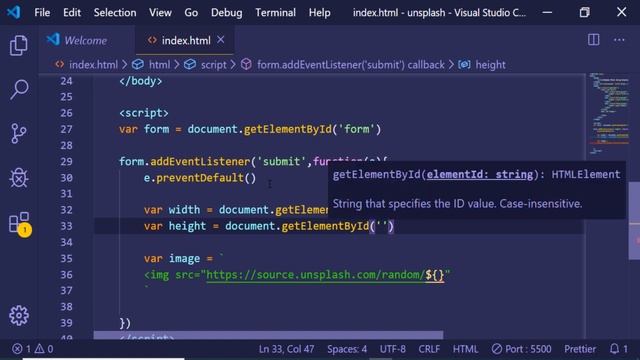Click the ${} template placeholder on line 36
Viewport: 640px width, 360px height.
434,275
